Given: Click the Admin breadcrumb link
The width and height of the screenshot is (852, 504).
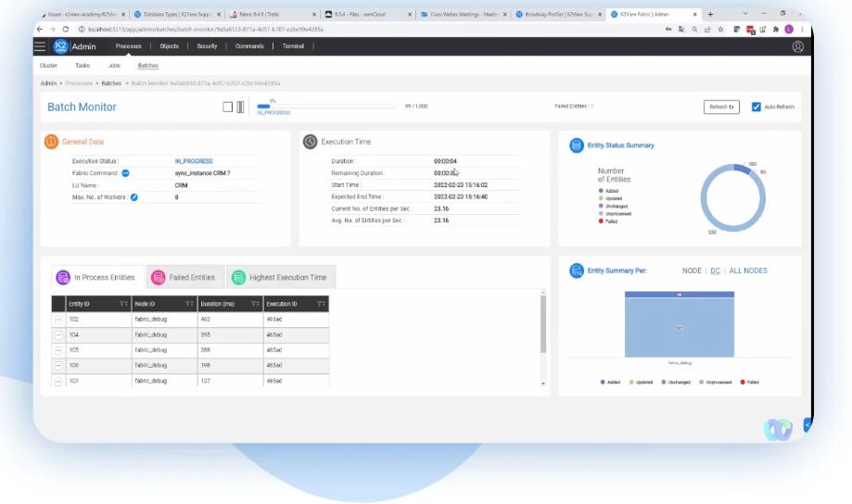Looking at the screenshot, I should point(48,83).
